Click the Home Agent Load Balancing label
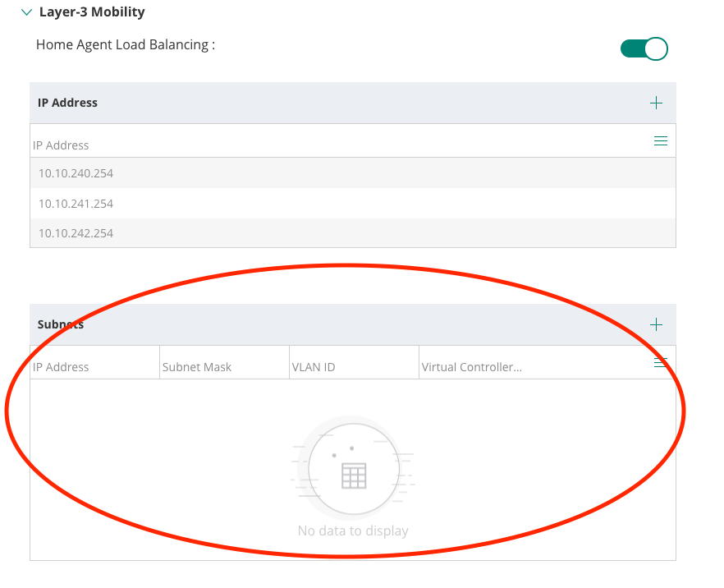 125,44
